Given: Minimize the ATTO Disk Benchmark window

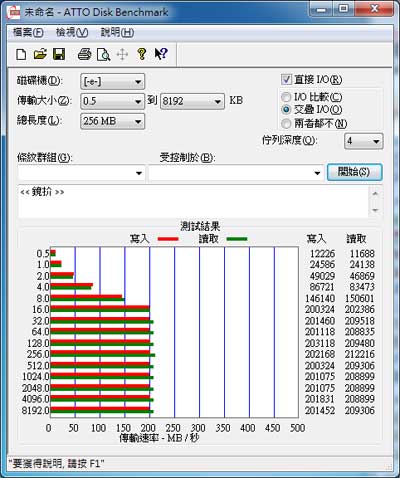Looking at the screenshot, I should coord(321,9).
